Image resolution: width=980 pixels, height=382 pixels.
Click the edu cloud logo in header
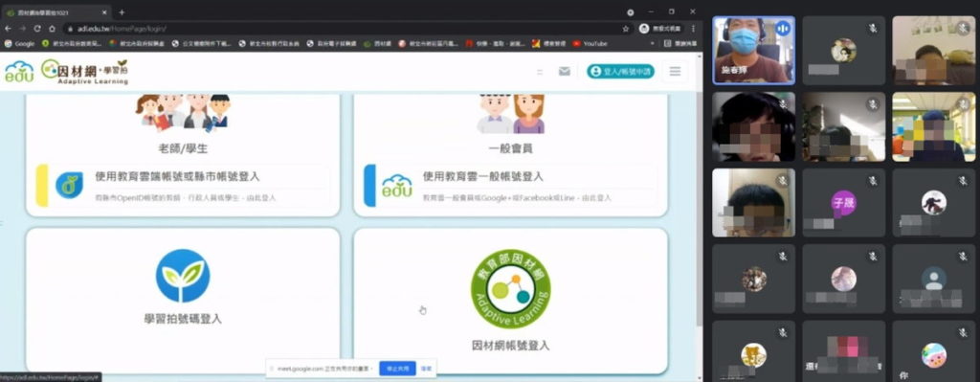click(x=19, y=72)
